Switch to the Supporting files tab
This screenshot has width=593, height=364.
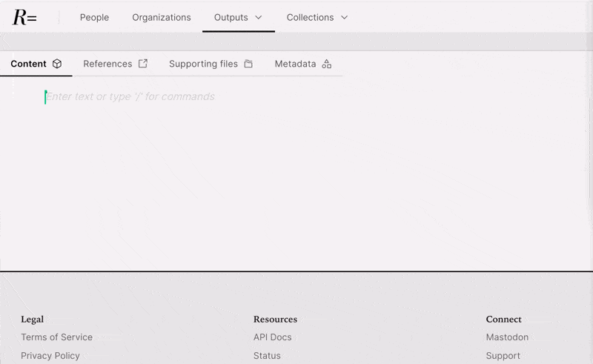pos(203,64)
